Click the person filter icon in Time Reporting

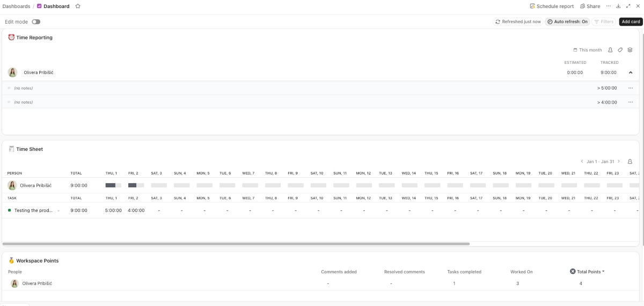tap(610, 50)
